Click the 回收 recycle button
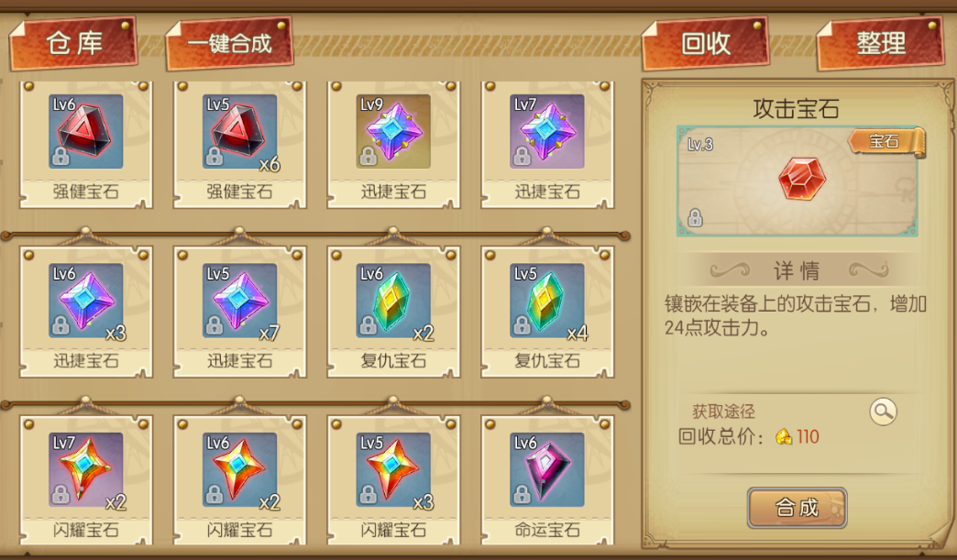This screenshot has height=560, width=957. click(x=706, y=44)
